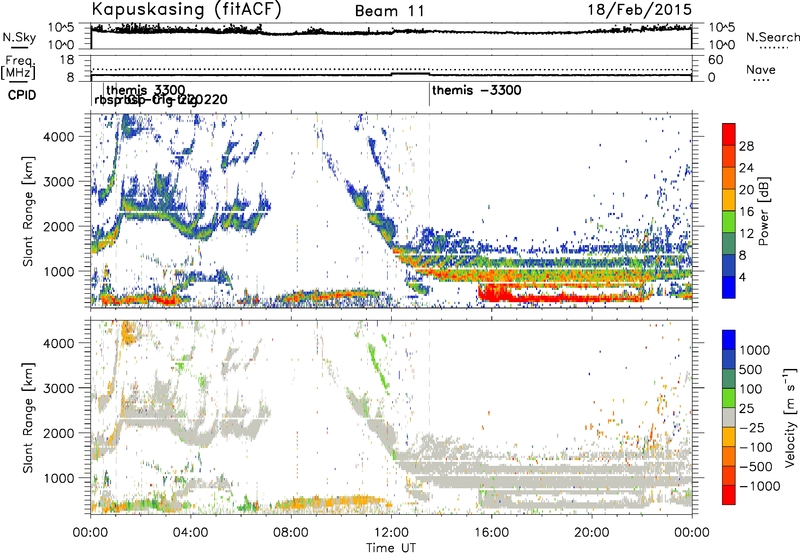Click the 'CPID' row label
800x554 pixels.
22,95
